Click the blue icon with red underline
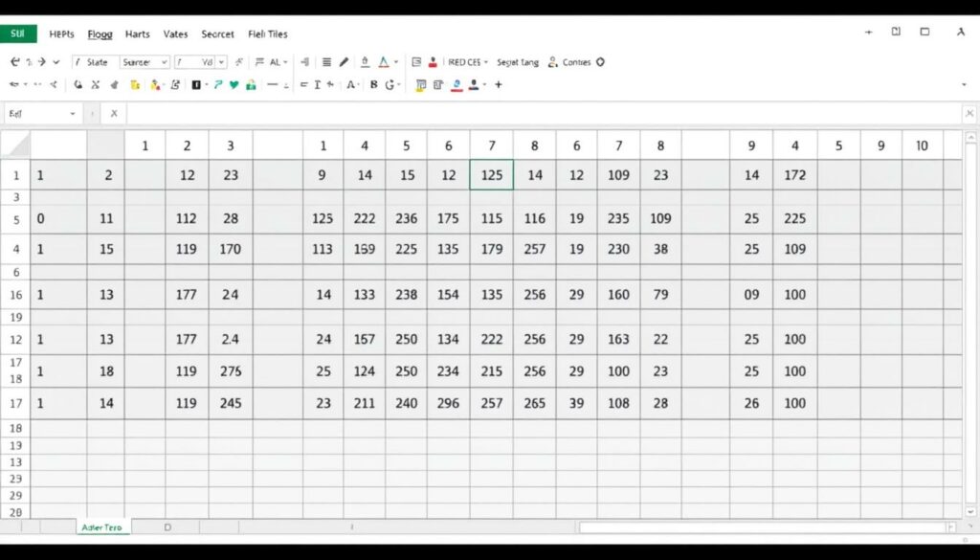The height and width of the screenshot is (560, 980). 457,85
